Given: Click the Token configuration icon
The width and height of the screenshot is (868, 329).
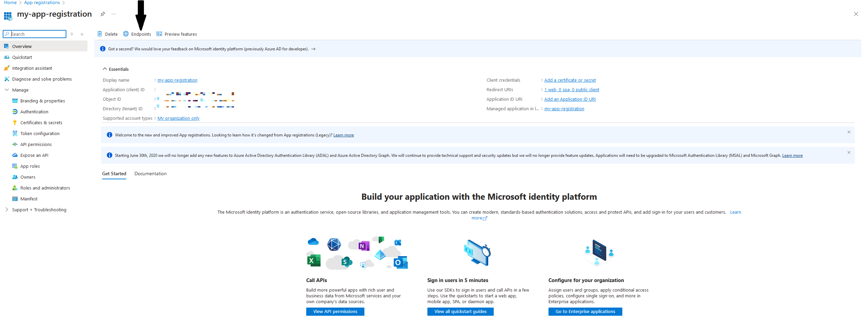Looking at the screenshot, I should 15,133.
